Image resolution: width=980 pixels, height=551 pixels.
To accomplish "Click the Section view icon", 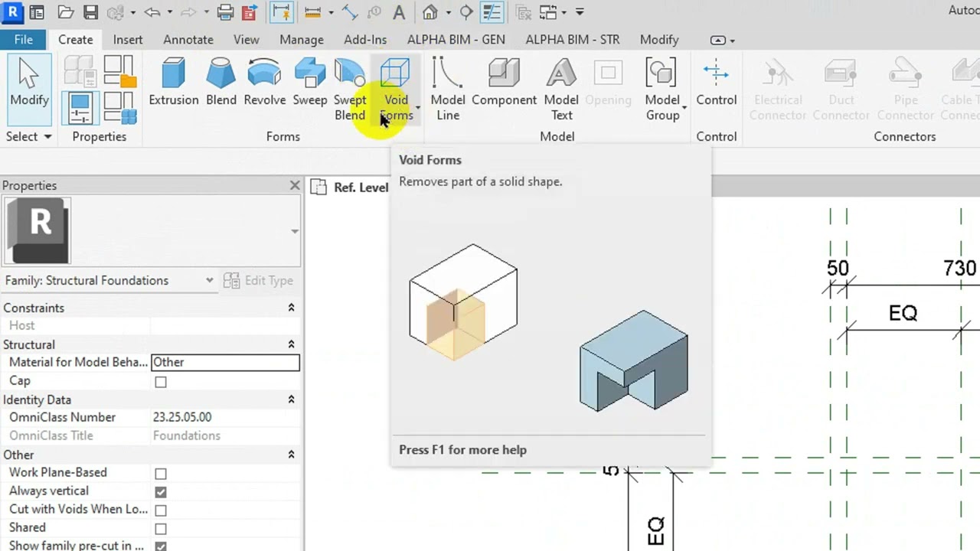I will pyautogui.click(x=466, y=12).
